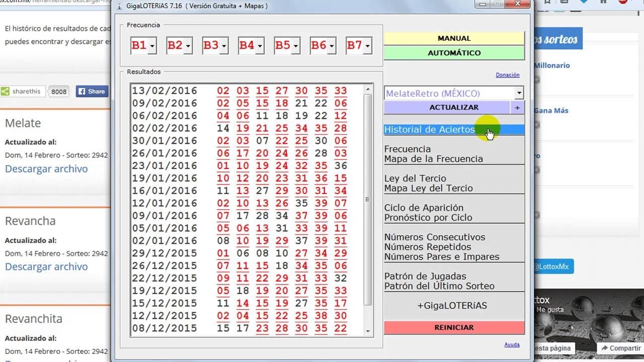Select Números Pares e Impares
This screenshot has width=644, height=362.
pos(442,257)
